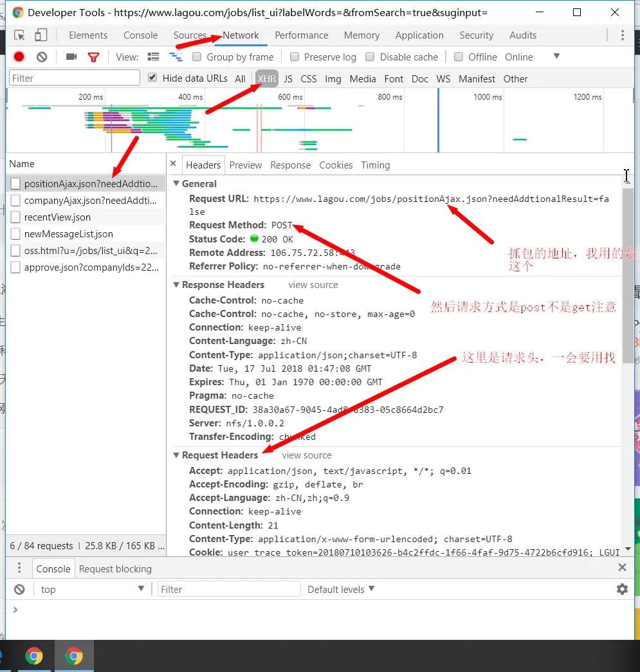Select the Manifest filter type
The image size is (640, 672).
coord(477,79)
